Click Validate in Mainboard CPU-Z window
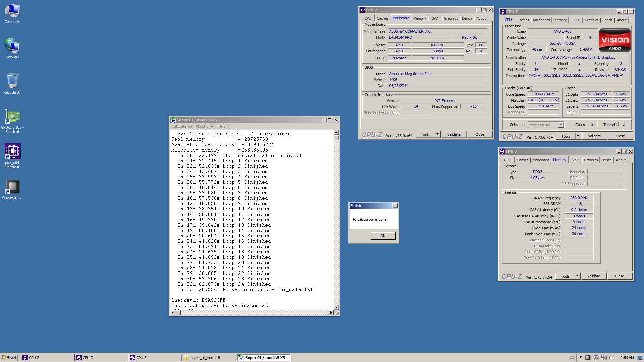Viewport: 644px width, 362px height. (x=454, y=134)
